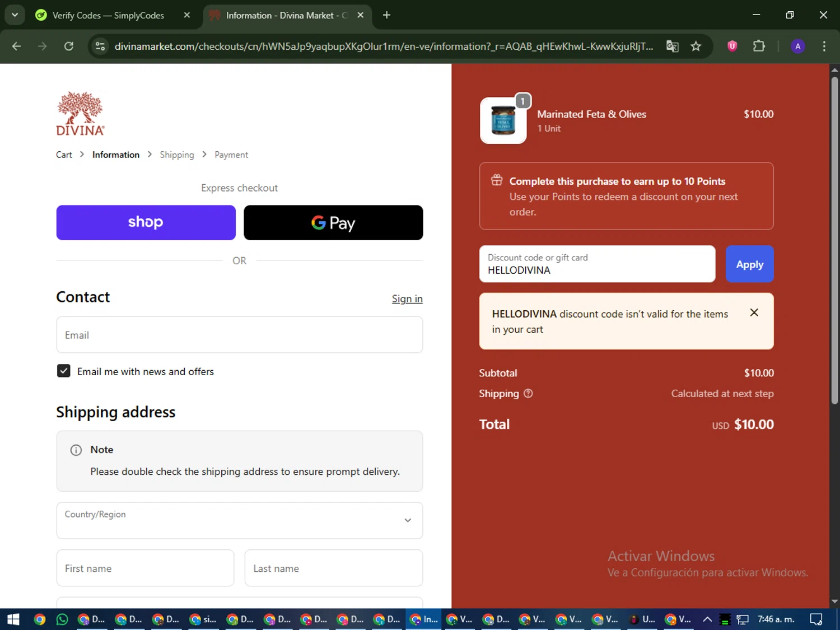The height and width of the screenshot is (630, 840).
Task: Click the First name field
Action: [145, 568]
